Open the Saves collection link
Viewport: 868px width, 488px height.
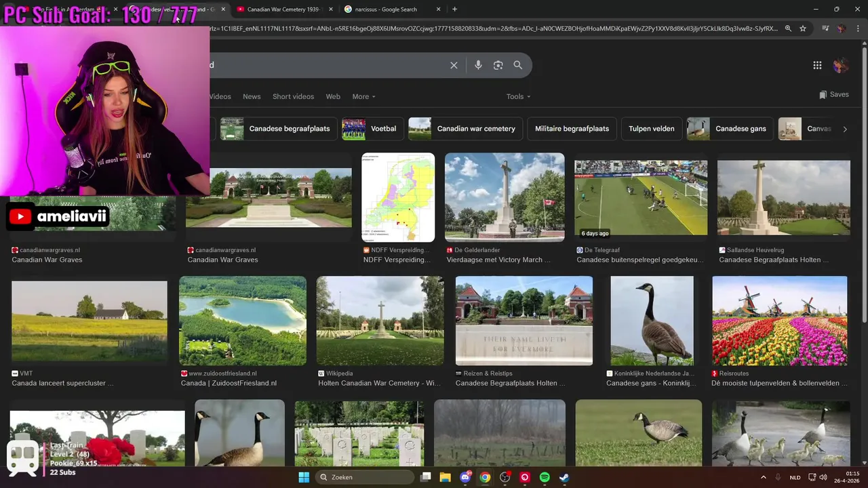tap(834, 94)
